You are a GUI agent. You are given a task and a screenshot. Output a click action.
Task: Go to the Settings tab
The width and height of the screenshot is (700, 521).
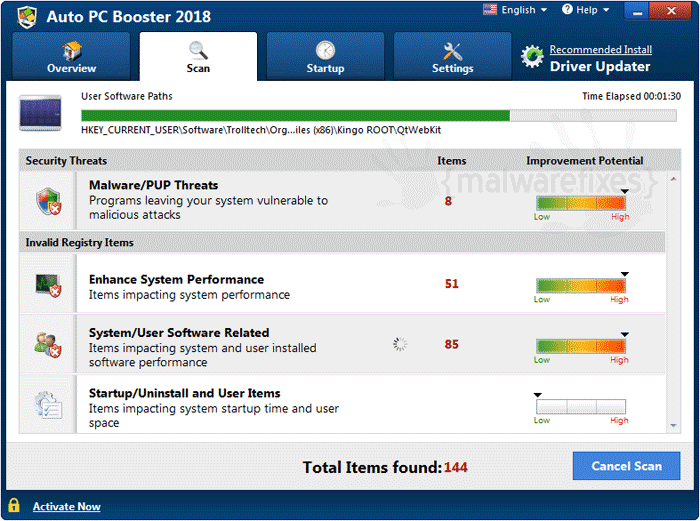[452, 56]
